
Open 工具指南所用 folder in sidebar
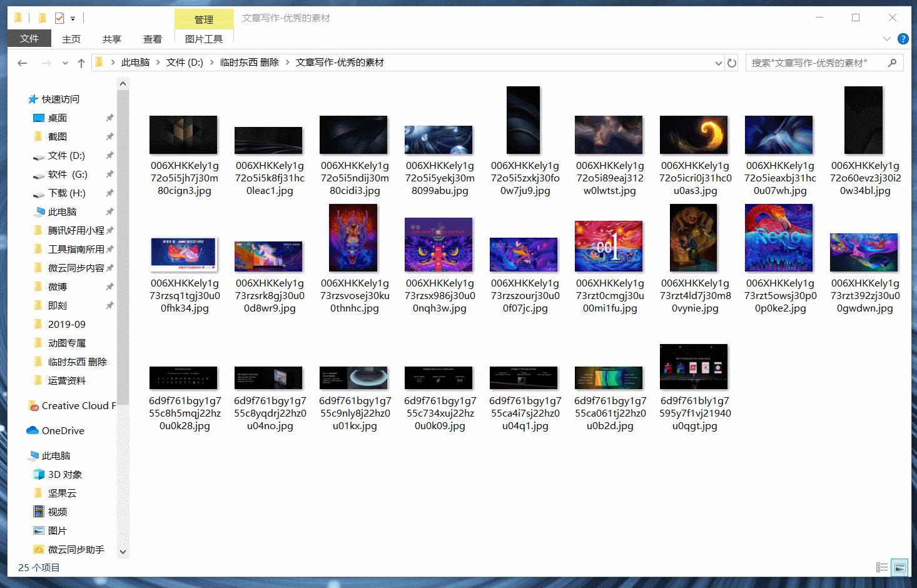[76, 249]
